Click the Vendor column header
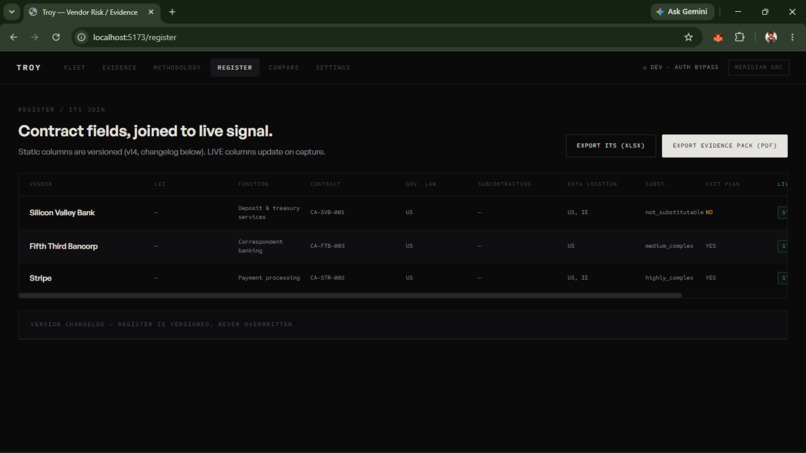The height and width of the screenshot is (453, 806). point(41,184)
